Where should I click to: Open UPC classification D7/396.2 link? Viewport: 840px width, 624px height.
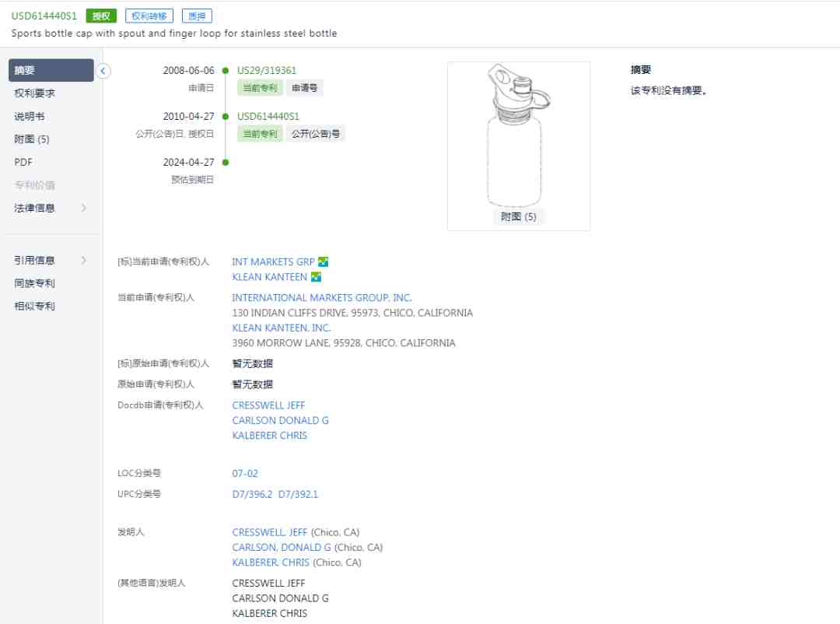pyautogui.click(x=252, y=494)
